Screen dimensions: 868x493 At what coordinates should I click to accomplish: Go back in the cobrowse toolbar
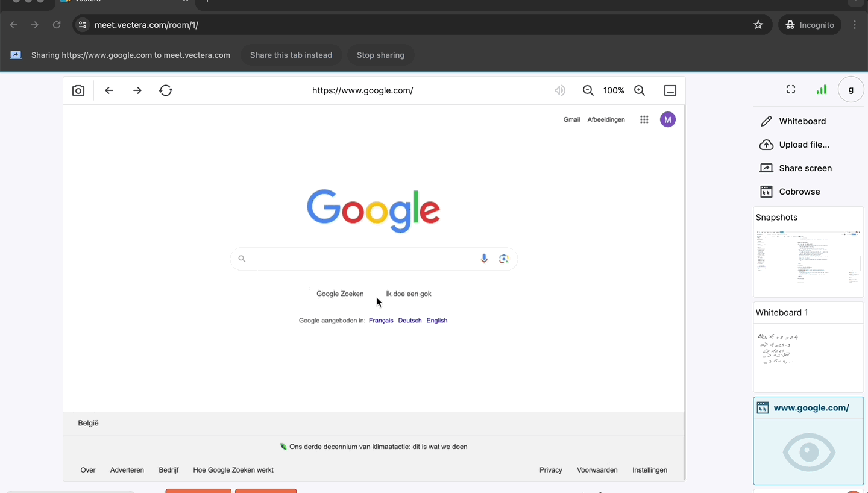109,90
